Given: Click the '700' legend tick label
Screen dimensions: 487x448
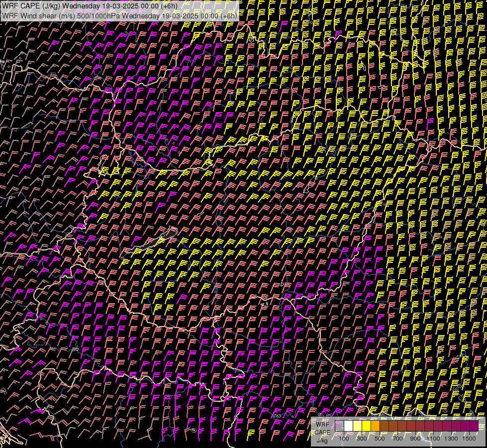Looking at the screenshot, I should tap(397, 439).
